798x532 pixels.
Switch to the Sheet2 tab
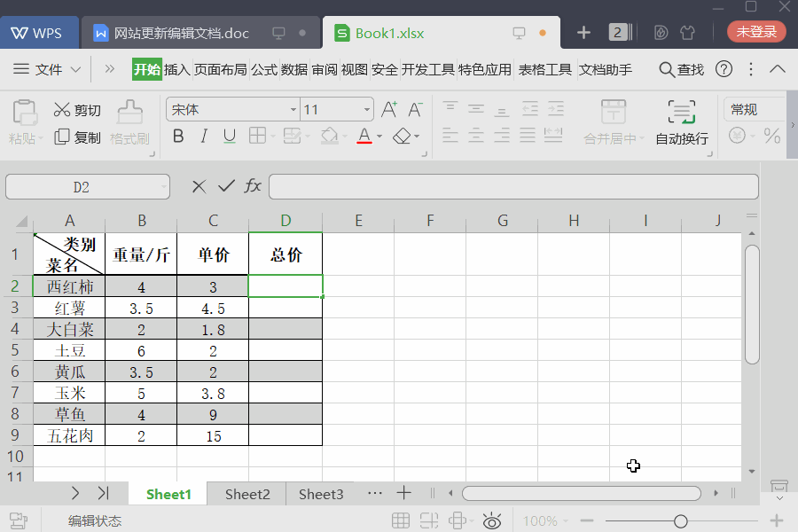pyautogui.click(x=247, y=494)
